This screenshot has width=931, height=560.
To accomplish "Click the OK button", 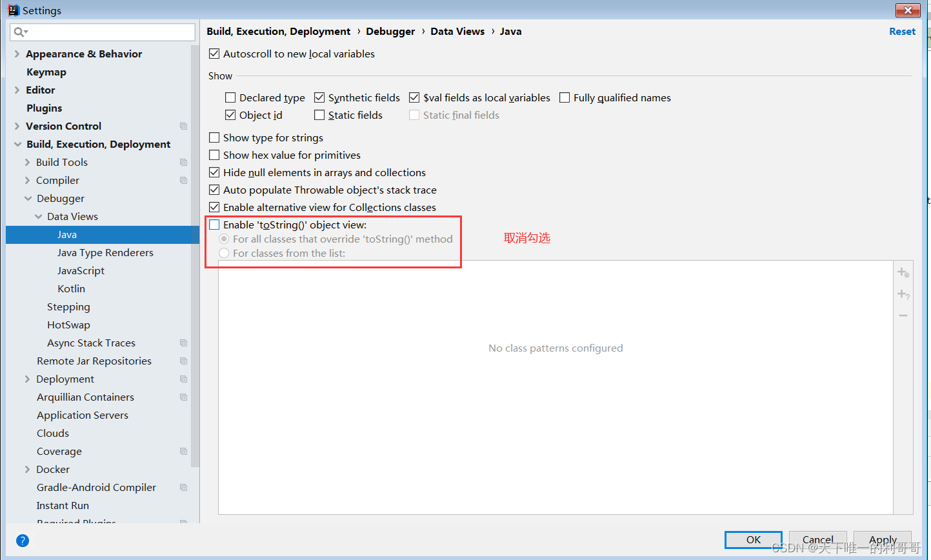I will [754, 539].
